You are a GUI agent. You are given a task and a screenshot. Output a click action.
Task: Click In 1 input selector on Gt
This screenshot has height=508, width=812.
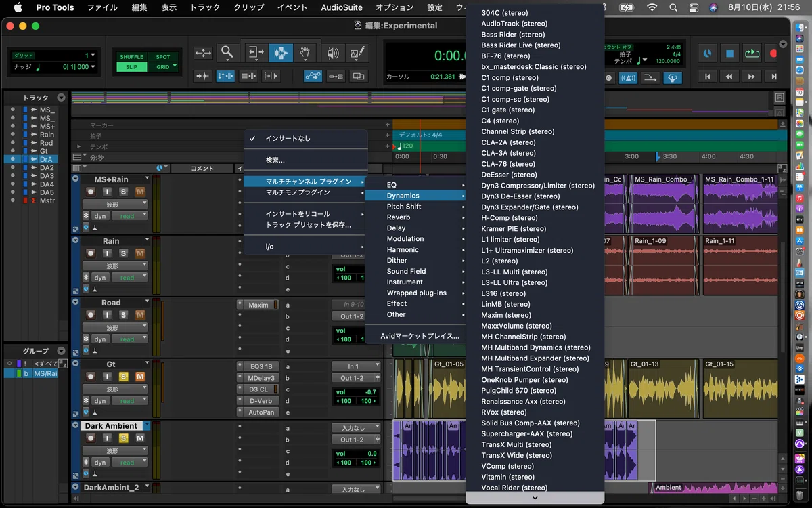tap(356, 366)
